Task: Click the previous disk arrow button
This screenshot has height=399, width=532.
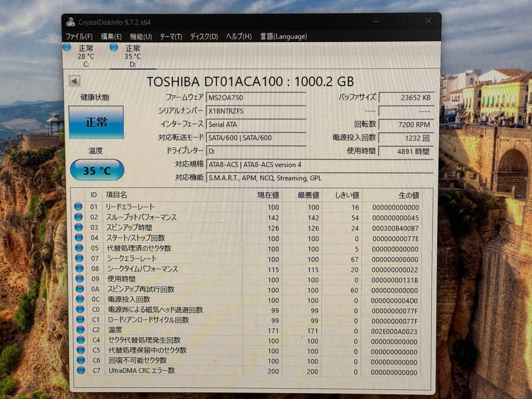Action: (x=74, y=81)
